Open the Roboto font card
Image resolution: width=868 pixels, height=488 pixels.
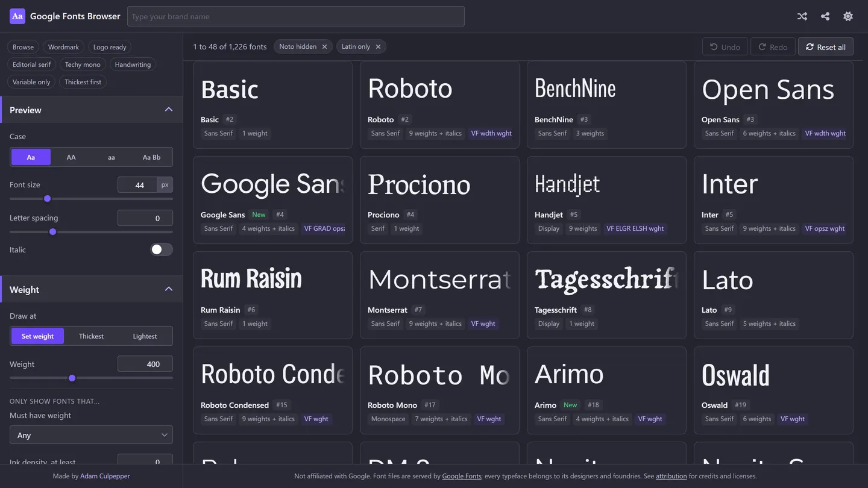(x=439, y=105)
